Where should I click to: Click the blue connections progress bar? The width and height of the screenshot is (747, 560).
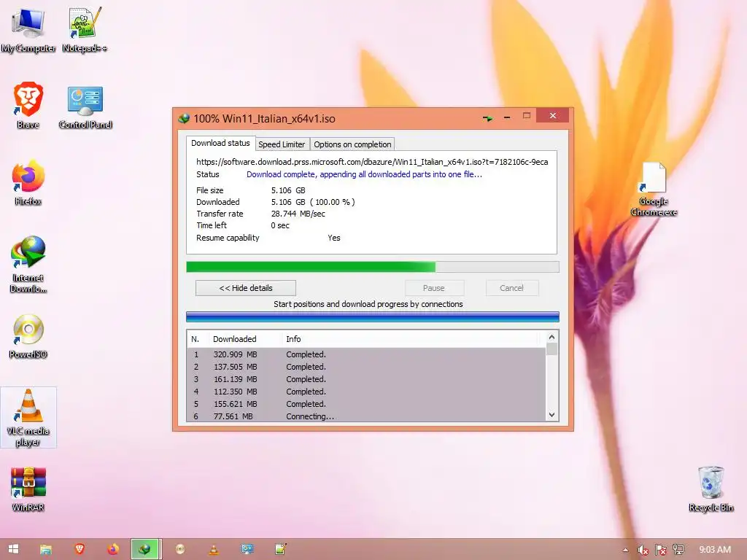click(x=373, y=317)
